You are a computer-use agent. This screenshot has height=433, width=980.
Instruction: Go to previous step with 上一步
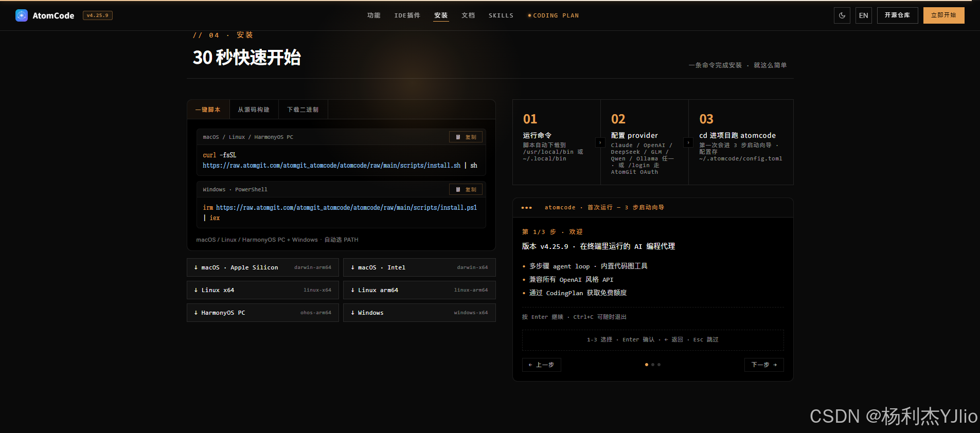[x=542, y=365]
